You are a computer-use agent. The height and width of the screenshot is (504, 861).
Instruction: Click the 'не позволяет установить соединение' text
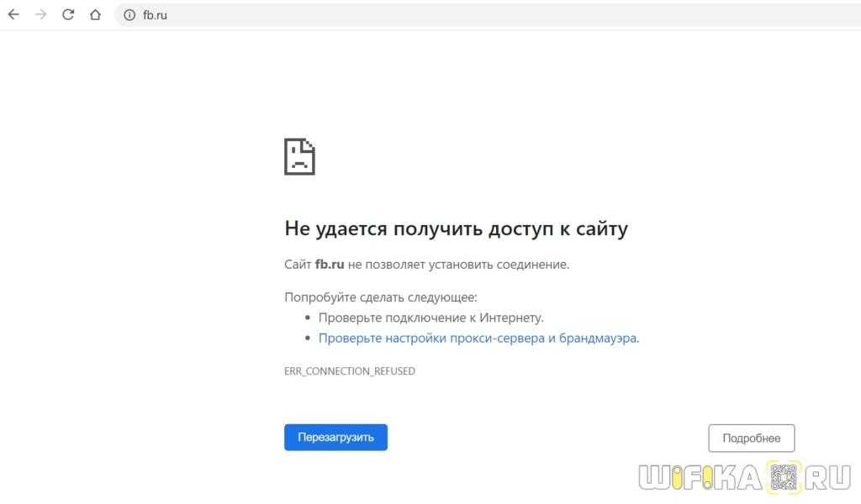coord(458,265)
